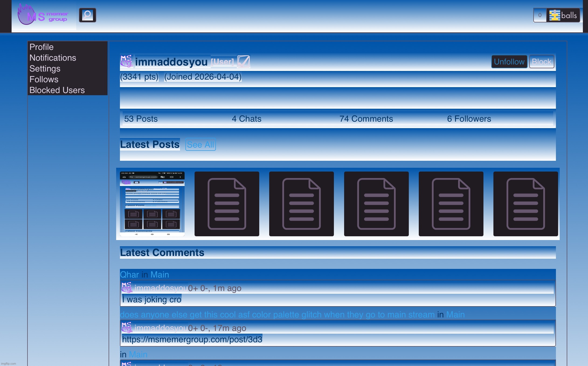Go to Blocked Users in sidebar
This screenshot has height=366, width=588.
click(x=57, y=90)
